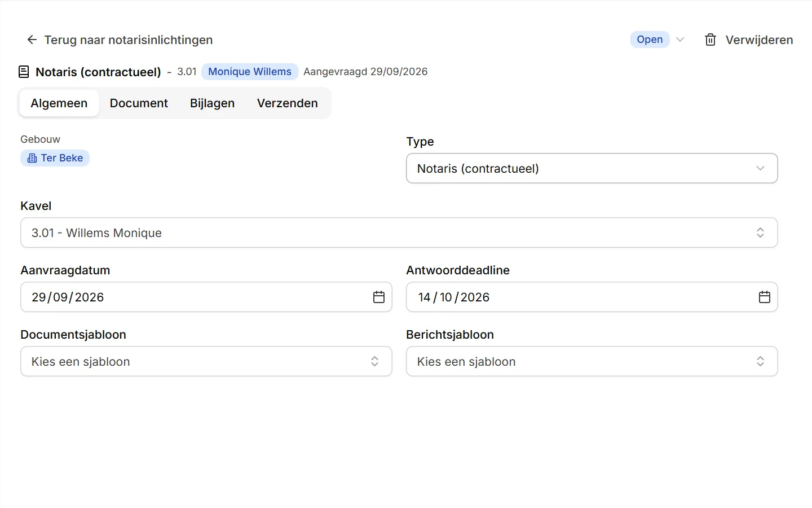The width and height of the screenshot is (812, 508).
Task: Click the Antwoorddeadline field label
Action: tap(458, 270)
